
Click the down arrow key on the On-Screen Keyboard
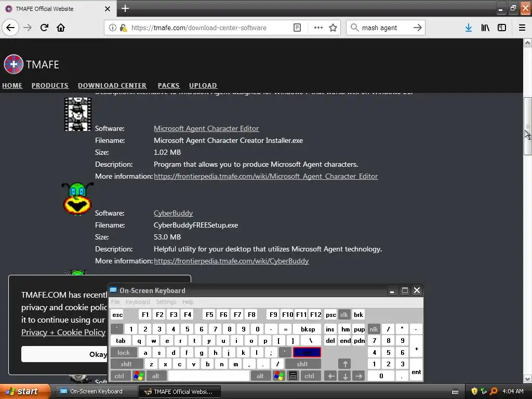[345, 376]
